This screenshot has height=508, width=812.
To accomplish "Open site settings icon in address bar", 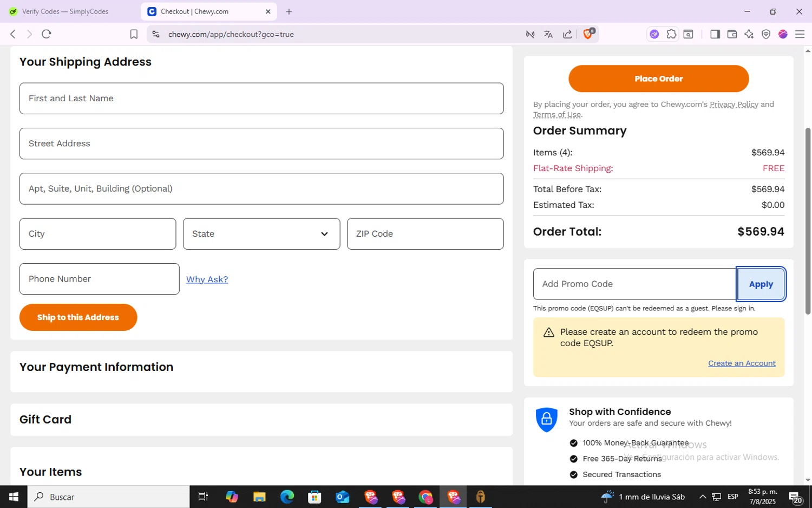I will tap(156, 34).
